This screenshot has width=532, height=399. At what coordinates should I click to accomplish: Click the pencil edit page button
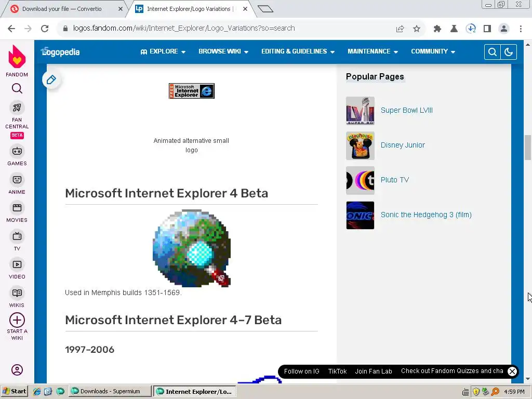pos(51,79)
